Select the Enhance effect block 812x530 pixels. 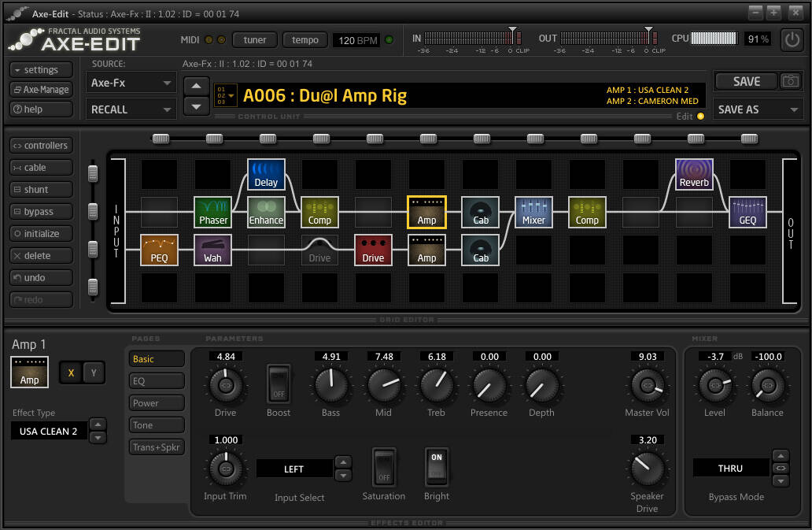266,212
